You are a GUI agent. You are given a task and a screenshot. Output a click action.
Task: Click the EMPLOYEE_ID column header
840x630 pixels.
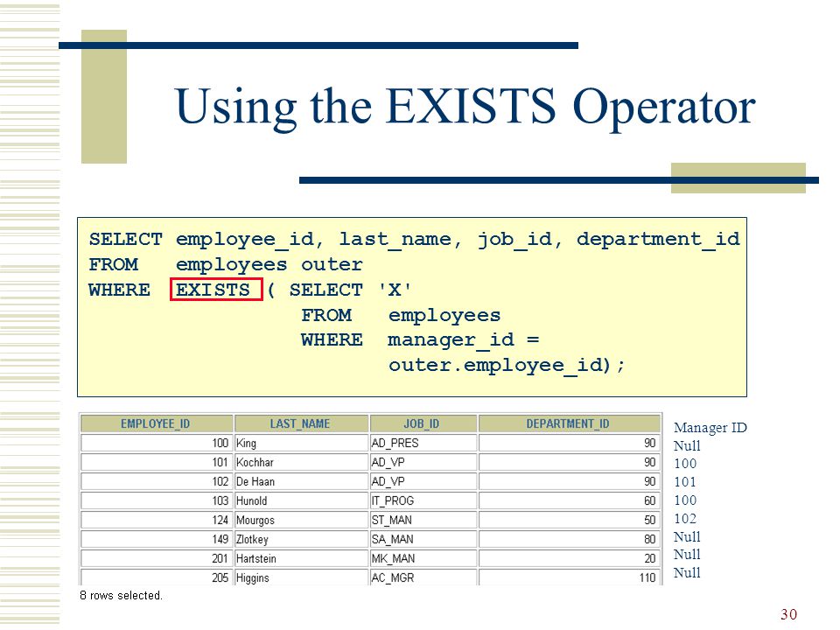(156, 423)
